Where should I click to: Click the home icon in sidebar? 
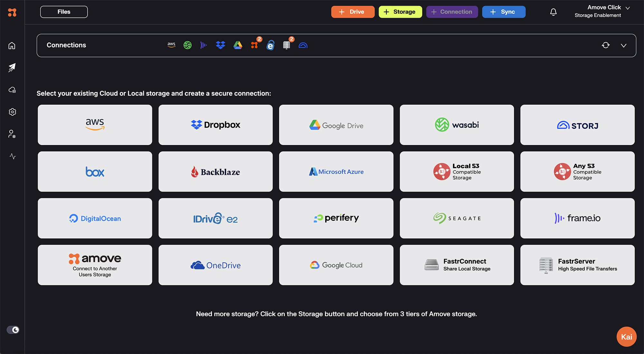click(12, 46)
